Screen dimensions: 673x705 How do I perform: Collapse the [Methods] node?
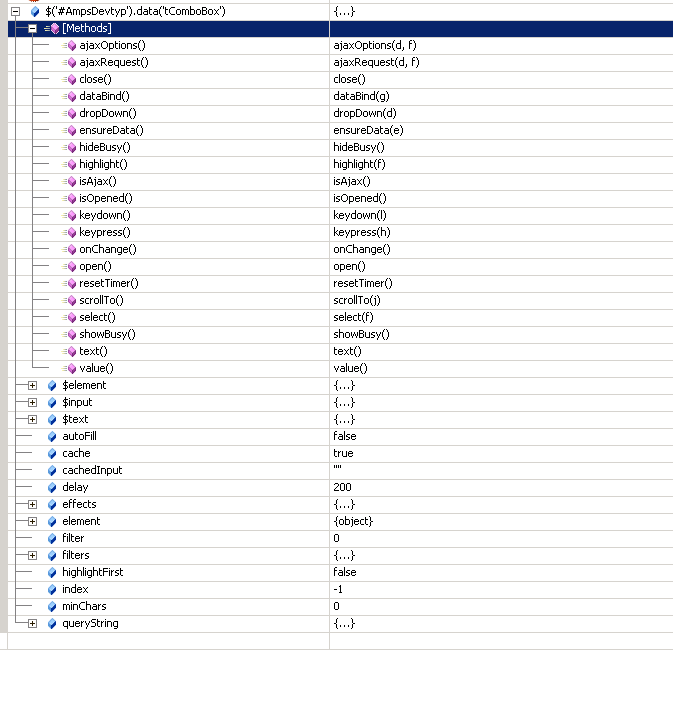click(32, 28)
